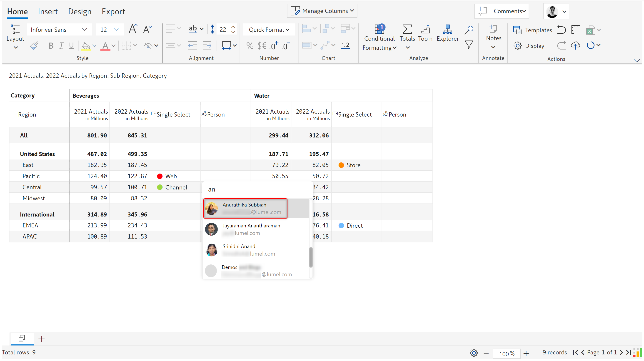Switch to the Design tab
The width and height of the screenshot is (644, 361).
coord(80,12)
